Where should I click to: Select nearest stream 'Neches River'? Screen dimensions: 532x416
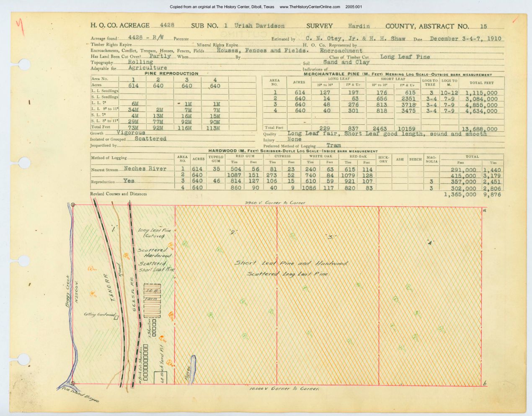click(x=145, y=169)
